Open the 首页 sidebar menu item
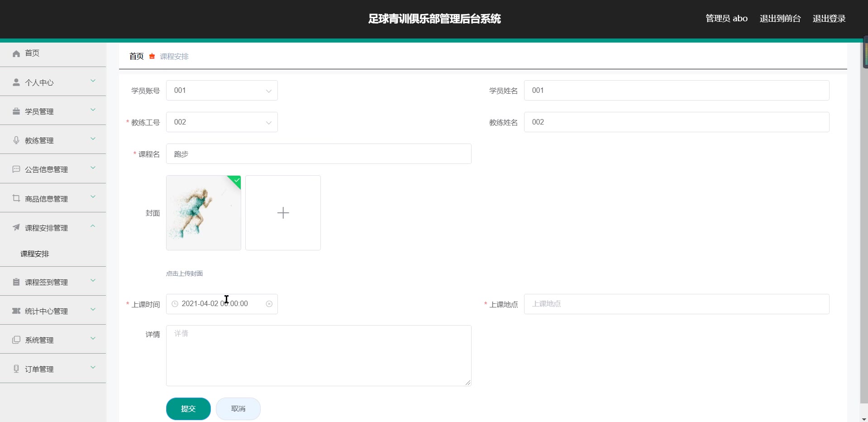The width and height of the screenshot is (868, 422). pos(53,53)
